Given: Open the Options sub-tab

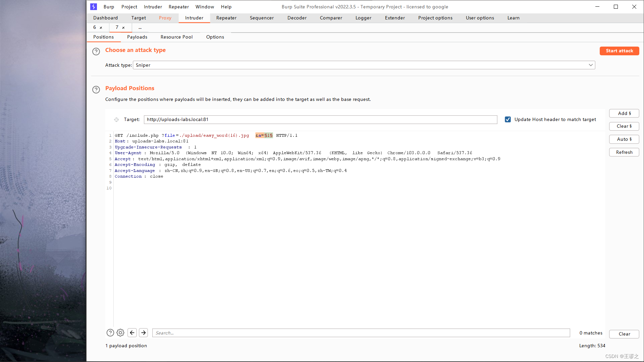Looking at the screenshot, I should [x=215, y=37].
